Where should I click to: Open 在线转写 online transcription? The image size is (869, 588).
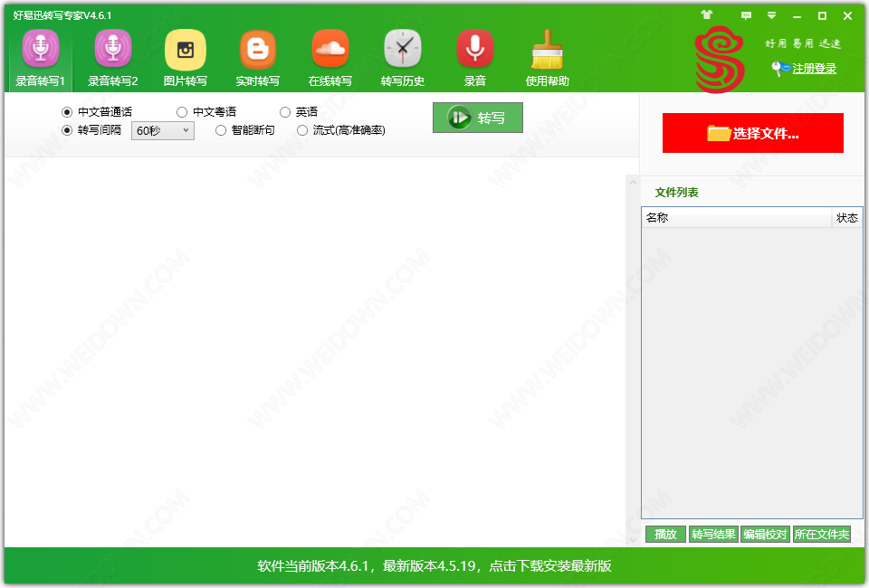click(x=330, y=59)
